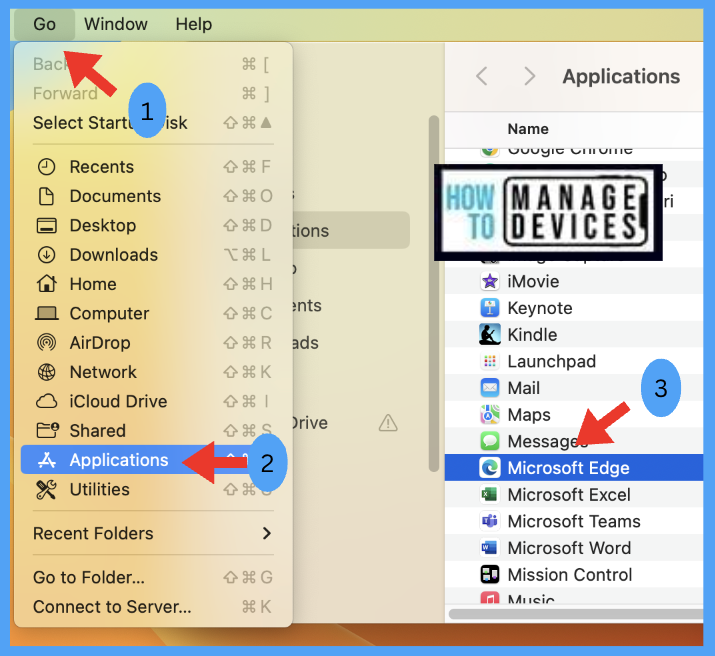This screenshot has height=656, width=715.
Task: Click the Microsoft Excel icon
Action: pyautogui.click(x=490, y=495)
